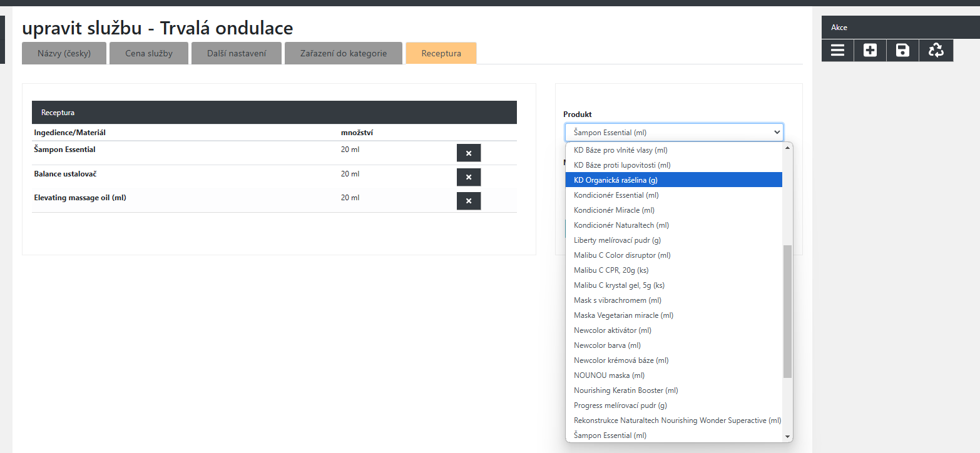The image size is (980, 453).
Task: Choose Šampon Essential (ml) at the list bottom
Action: pyautogui.click(x=674, y=435)
